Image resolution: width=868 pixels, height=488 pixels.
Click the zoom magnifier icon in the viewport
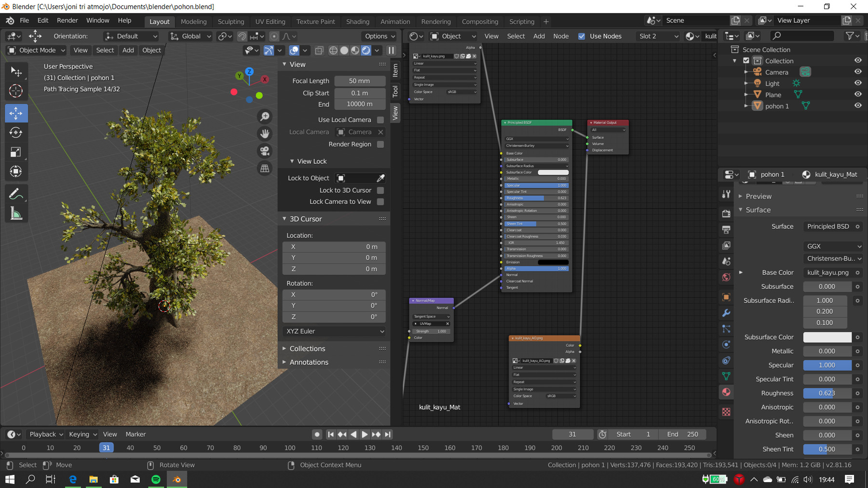(265, 116)
